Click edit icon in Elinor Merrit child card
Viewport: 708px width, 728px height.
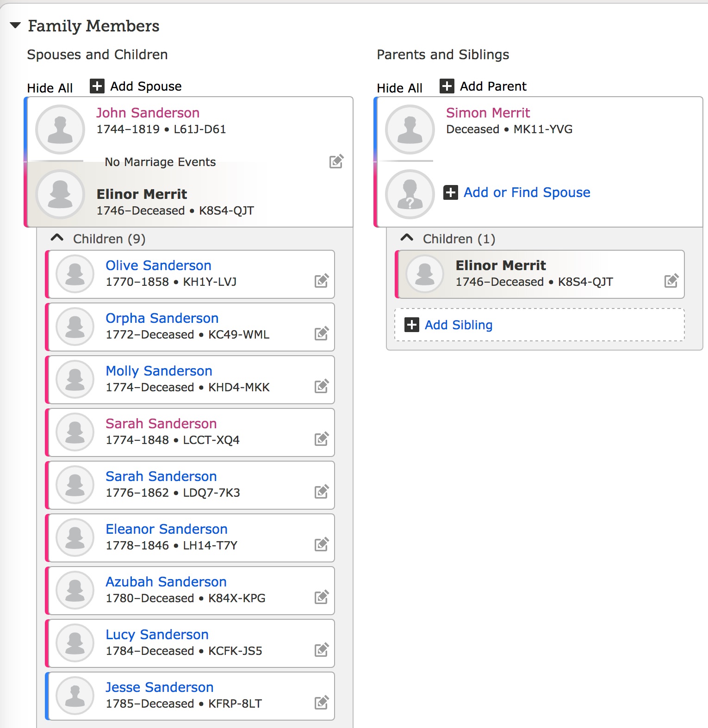coord(671,281)
